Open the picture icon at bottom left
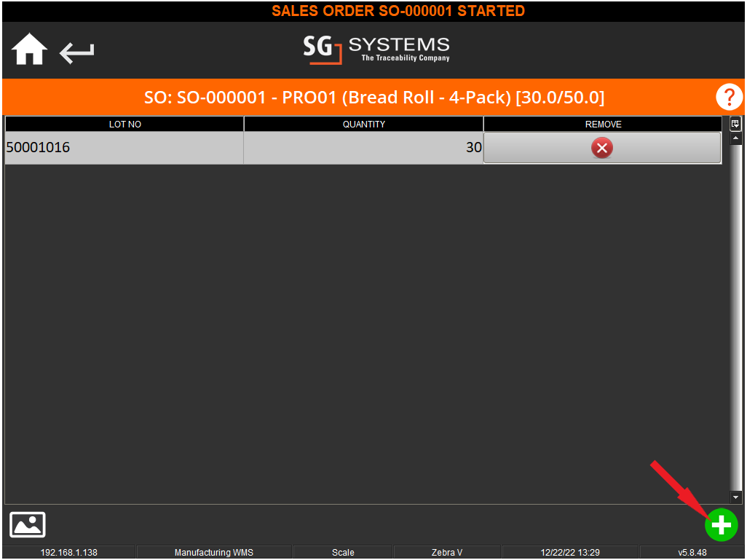The width and height of the screenshot is (747, 560). point(28,524)
